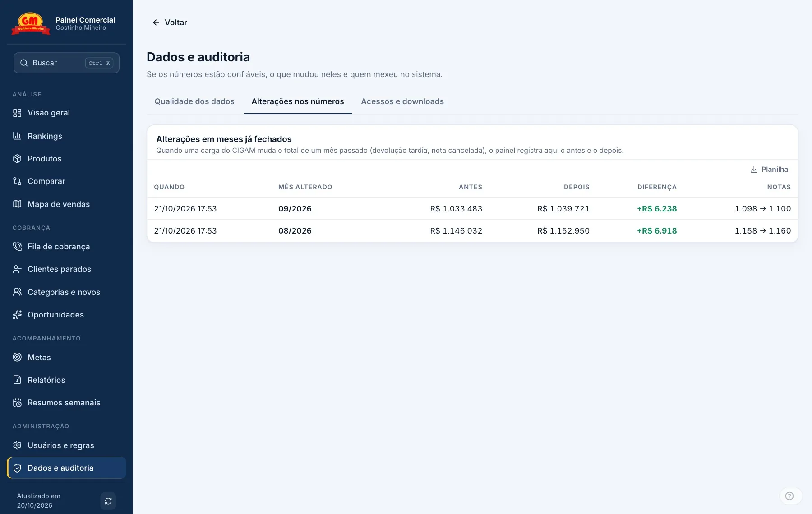
Task: Click the Resumos semanais calendar icon
Action: pyautogui.click(x=17, y=403)
